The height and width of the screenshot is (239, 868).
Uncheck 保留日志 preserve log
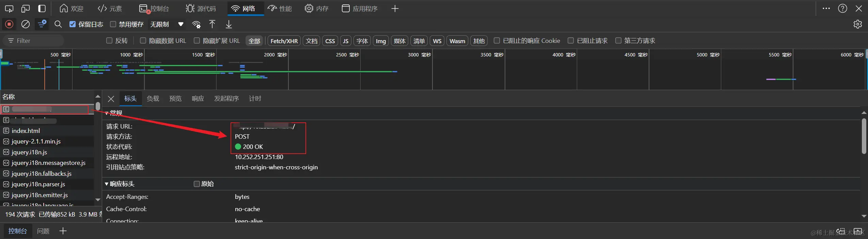[x=73, y=24]
